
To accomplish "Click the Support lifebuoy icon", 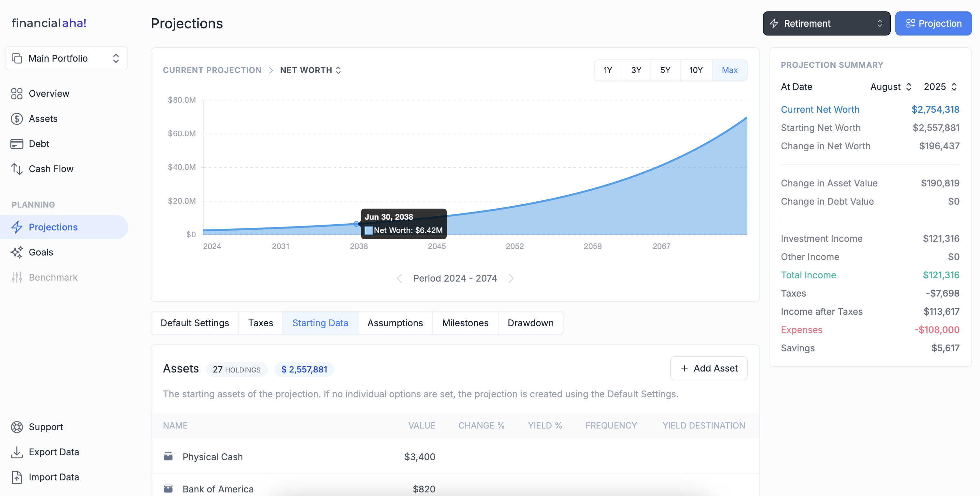I will pos(17,427).
